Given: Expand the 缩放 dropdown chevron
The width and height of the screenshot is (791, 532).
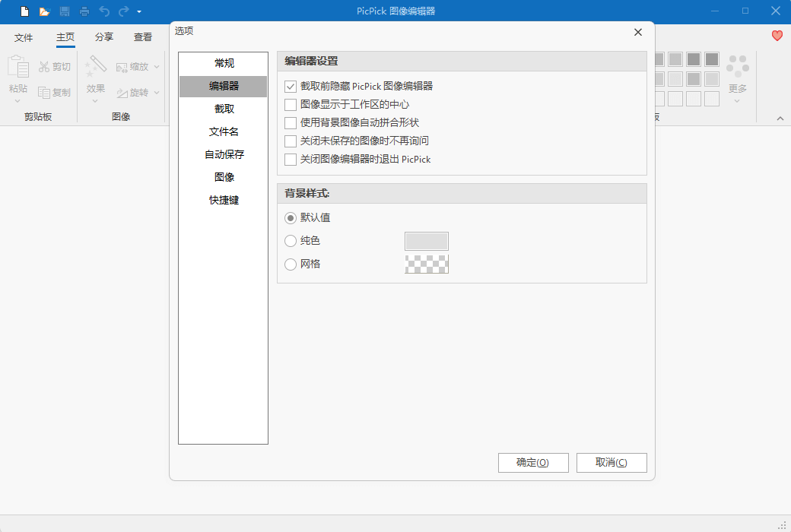Looking at the screenshot, I should pyautogui.click(x=157, y=67).
